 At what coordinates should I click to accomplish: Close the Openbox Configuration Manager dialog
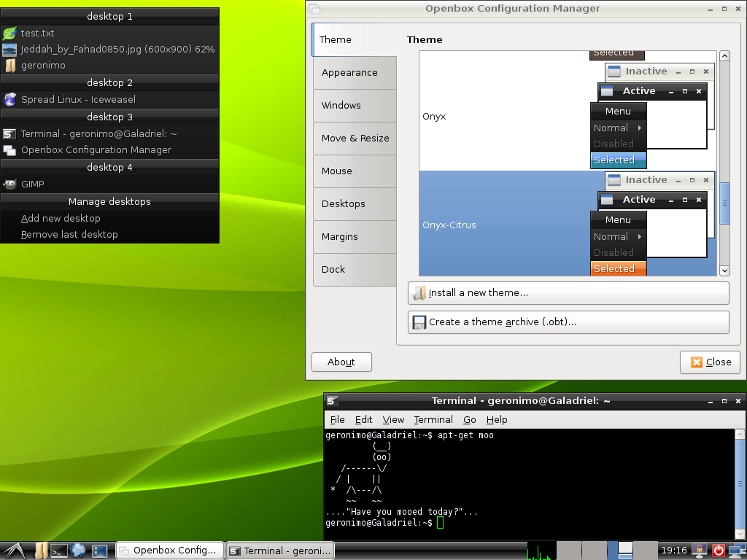pyautogui.click(x=710, y=362)
